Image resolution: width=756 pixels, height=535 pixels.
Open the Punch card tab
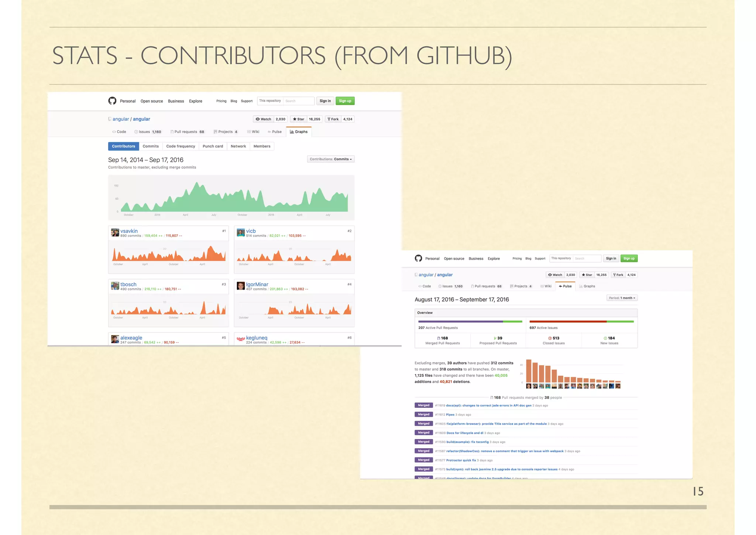click(213, 146)
